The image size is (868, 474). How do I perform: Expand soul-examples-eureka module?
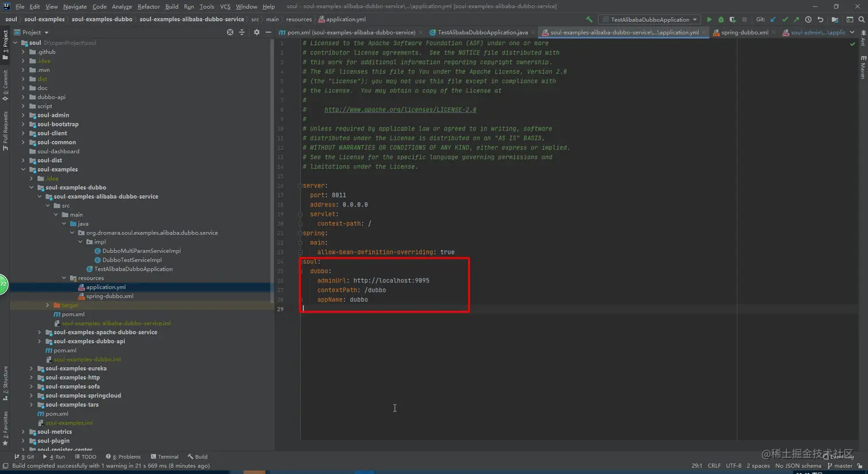(x=32, y=368)
